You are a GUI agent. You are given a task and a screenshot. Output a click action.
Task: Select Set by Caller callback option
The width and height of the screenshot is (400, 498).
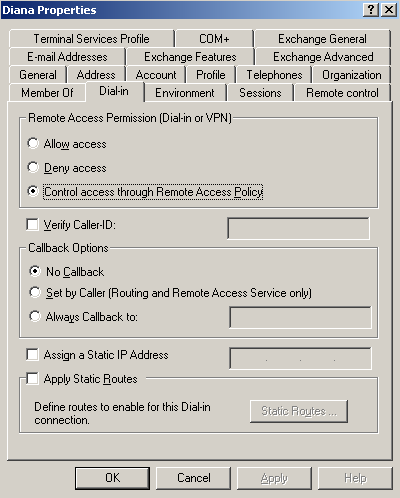pos(35,292)
